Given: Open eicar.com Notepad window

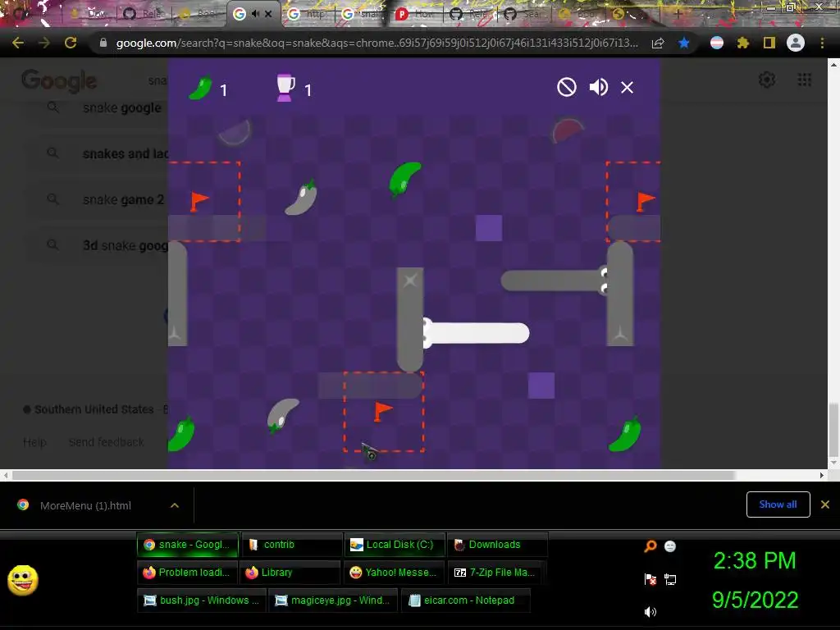Looking at the screenshot, I should tap(466, 600).
